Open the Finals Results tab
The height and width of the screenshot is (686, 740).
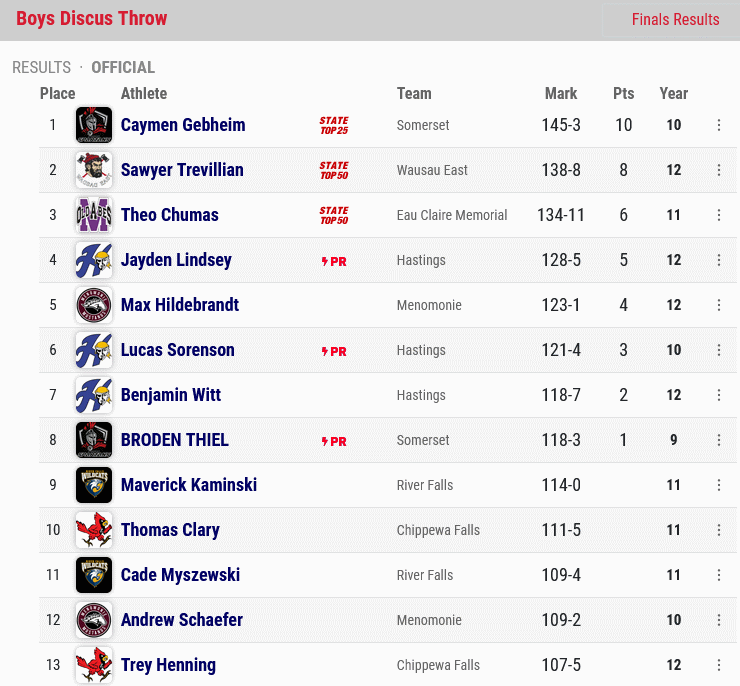(675, 20)
